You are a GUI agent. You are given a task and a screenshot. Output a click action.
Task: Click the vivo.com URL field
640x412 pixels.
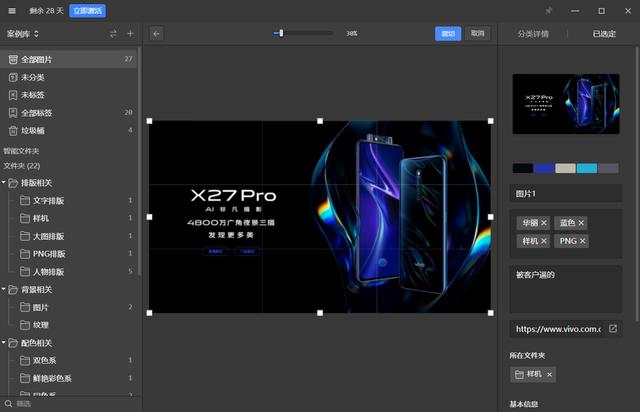(558, 329)
